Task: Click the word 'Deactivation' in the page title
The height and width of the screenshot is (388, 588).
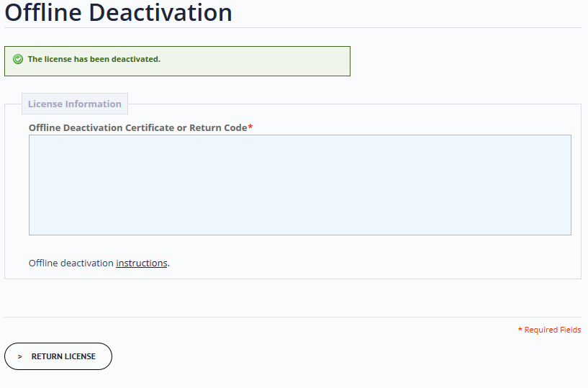Action: (x=160, y=12)
